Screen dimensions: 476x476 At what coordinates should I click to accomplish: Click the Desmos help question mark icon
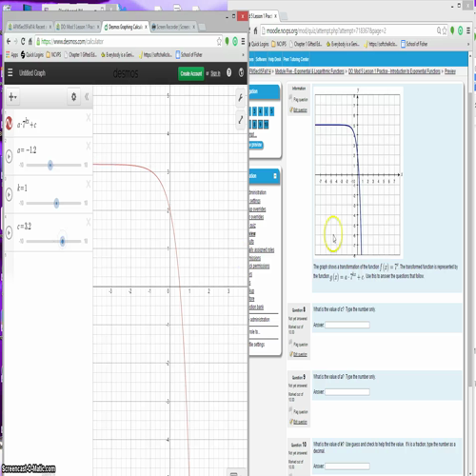coord(228,73)
